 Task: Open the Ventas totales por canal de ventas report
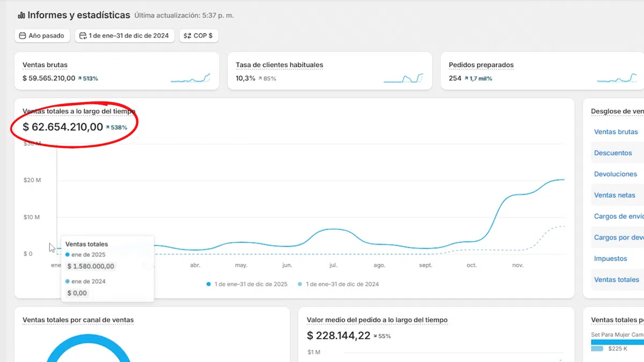point(78,320)
